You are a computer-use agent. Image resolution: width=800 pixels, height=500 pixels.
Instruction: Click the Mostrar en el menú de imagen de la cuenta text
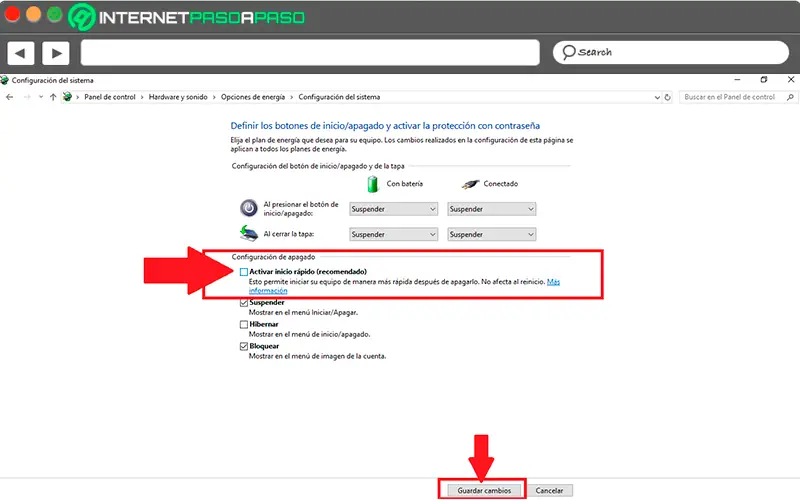tap(317, 356)
